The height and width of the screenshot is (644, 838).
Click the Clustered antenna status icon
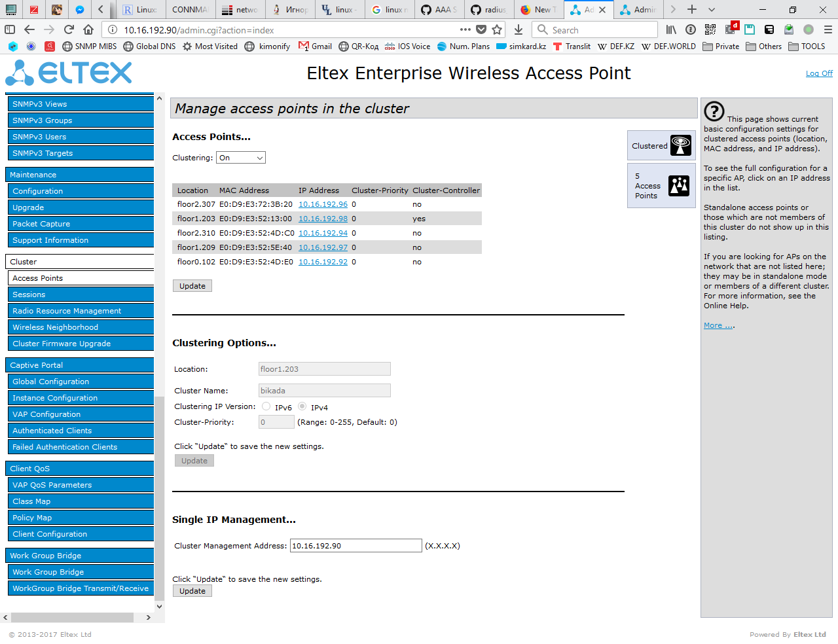[x=681, y=145]
